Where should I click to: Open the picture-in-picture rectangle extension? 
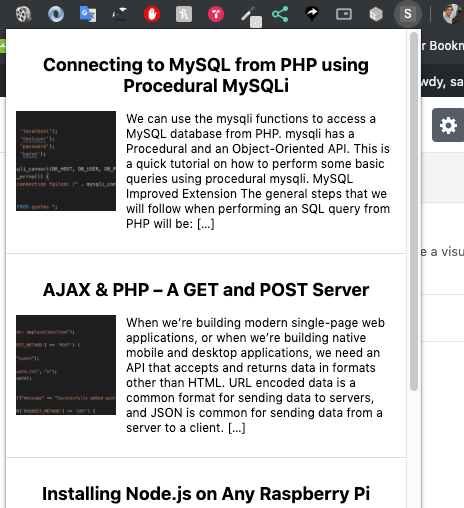344,14
